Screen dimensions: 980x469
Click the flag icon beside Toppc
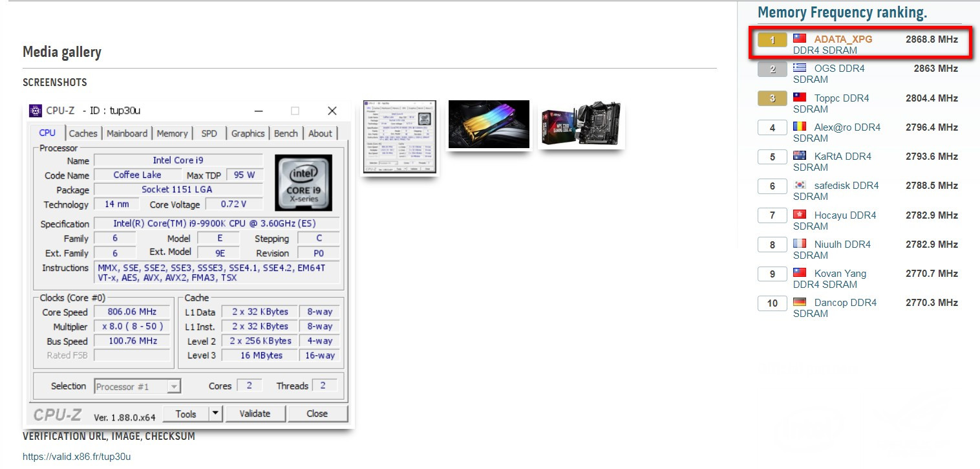pos(800,98)
